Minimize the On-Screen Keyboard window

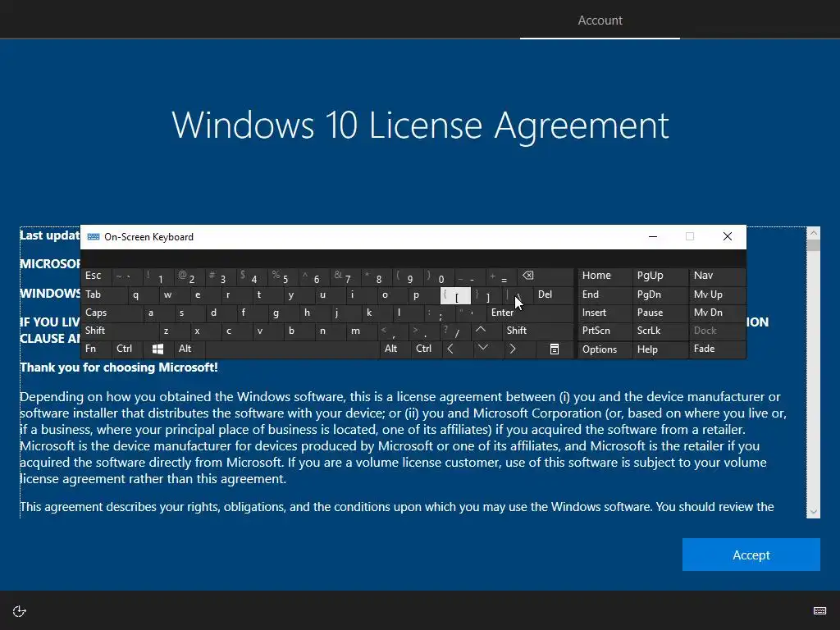tap(652, 237)
